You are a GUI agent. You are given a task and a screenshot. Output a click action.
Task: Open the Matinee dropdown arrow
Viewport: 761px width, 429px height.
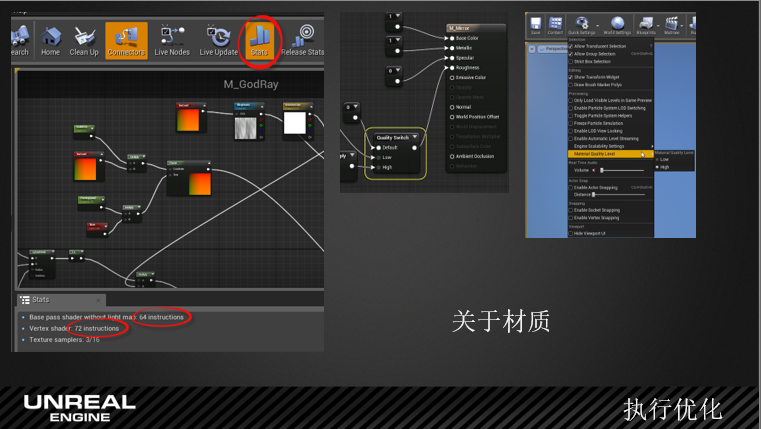pos(682,26)
